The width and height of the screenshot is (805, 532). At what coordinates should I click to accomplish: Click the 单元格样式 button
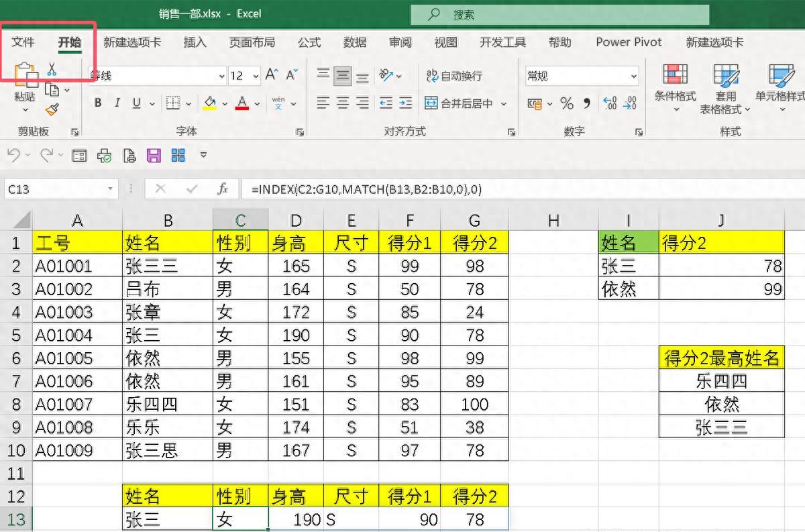[780, 89]
